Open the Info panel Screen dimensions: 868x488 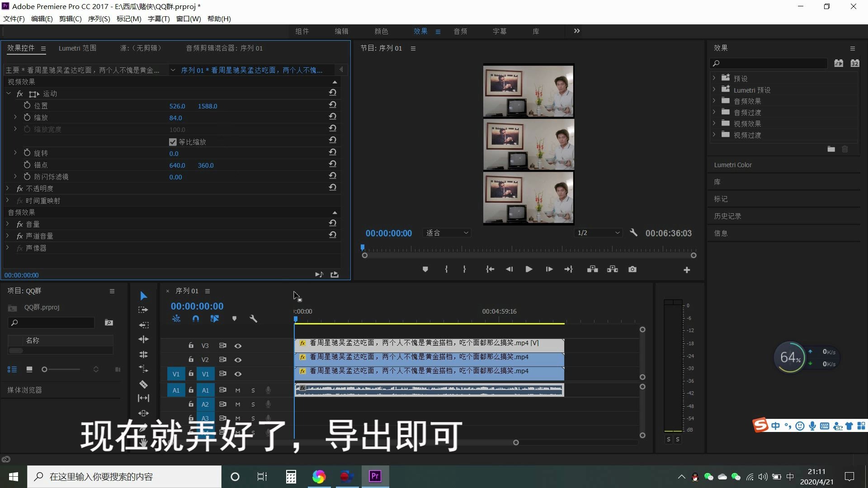721,233
